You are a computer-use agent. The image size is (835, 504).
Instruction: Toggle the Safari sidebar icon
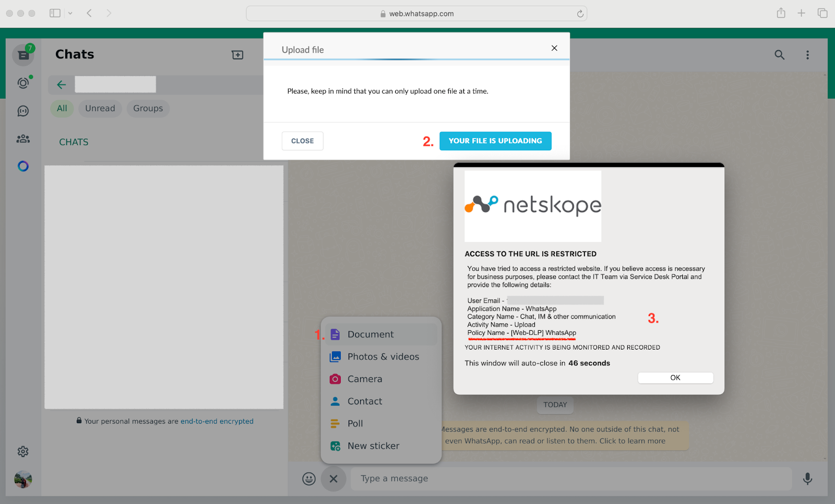55,13
